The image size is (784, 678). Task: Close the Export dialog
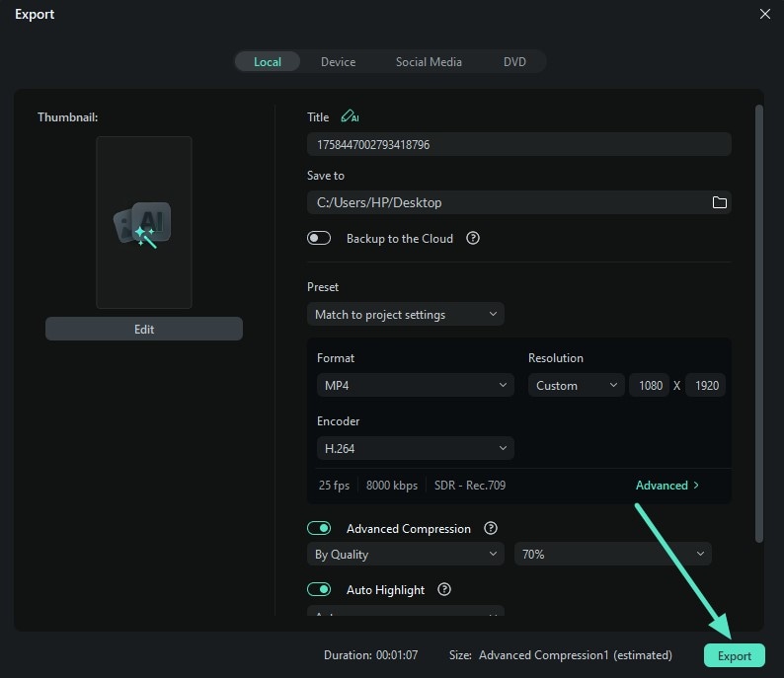[764, 14]
